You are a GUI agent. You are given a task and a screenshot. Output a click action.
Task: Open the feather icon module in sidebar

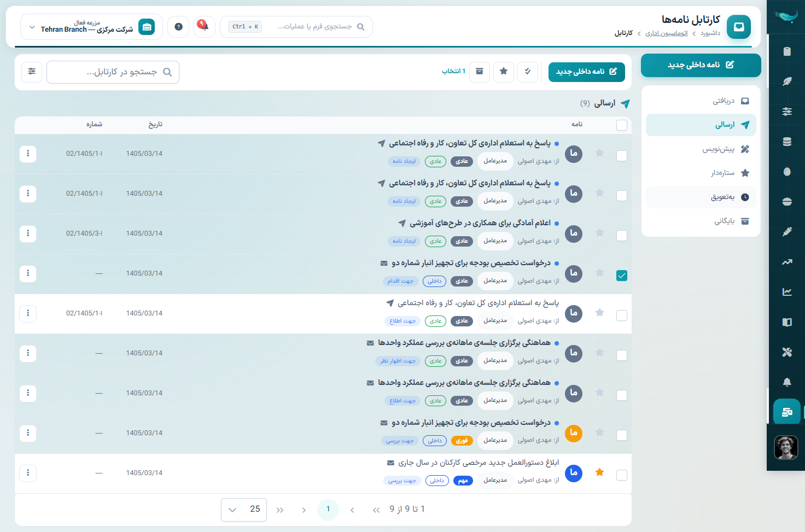[x=787, y=81]
